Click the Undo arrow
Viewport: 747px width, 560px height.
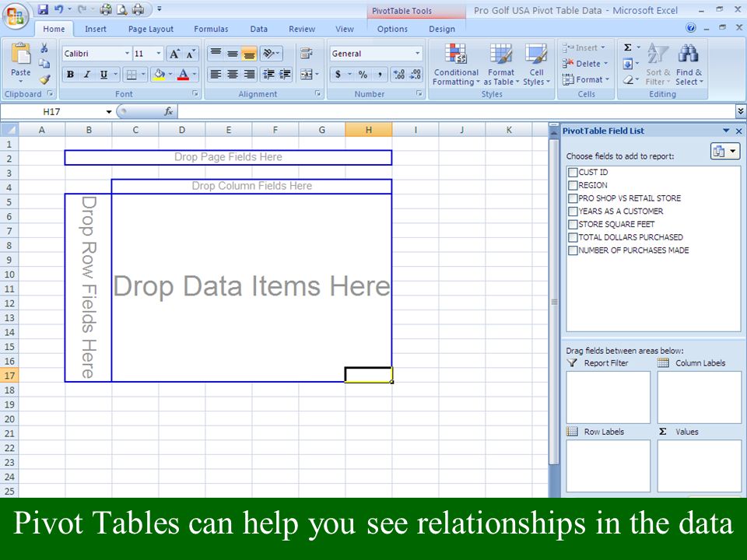coord(59,9)
